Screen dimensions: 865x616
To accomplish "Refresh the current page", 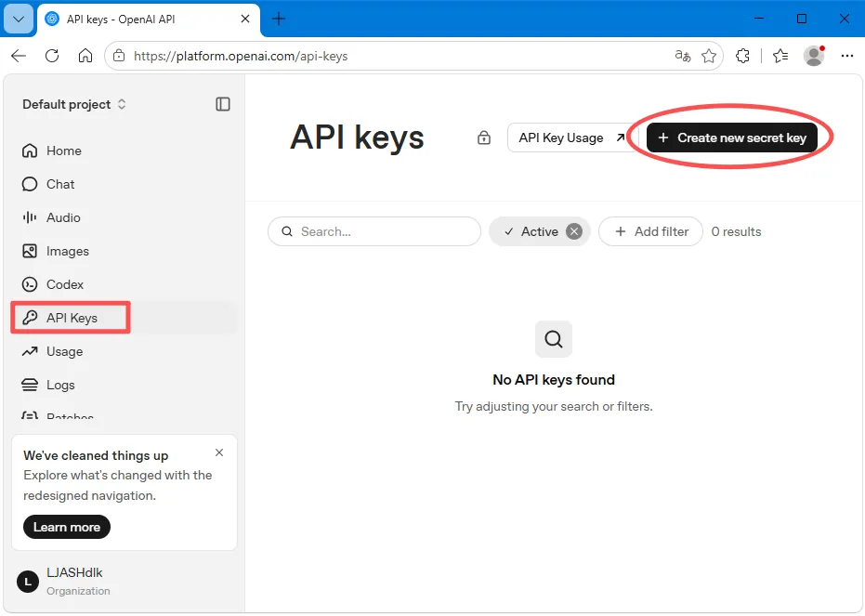I will [52, 56].
